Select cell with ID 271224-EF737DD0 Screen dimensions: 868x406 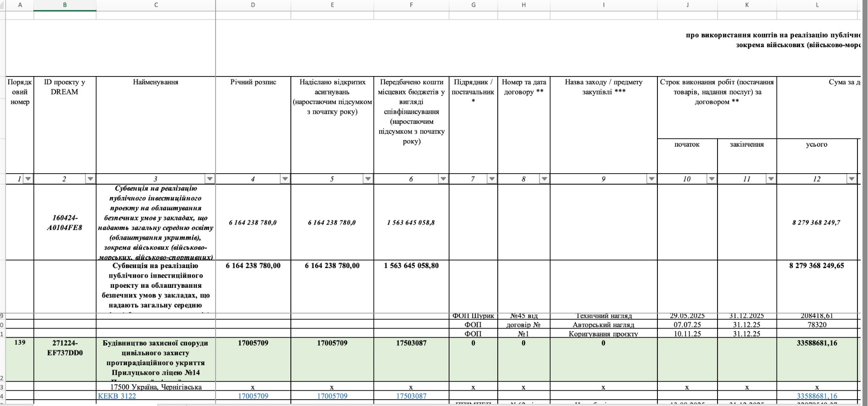[65, 360]
